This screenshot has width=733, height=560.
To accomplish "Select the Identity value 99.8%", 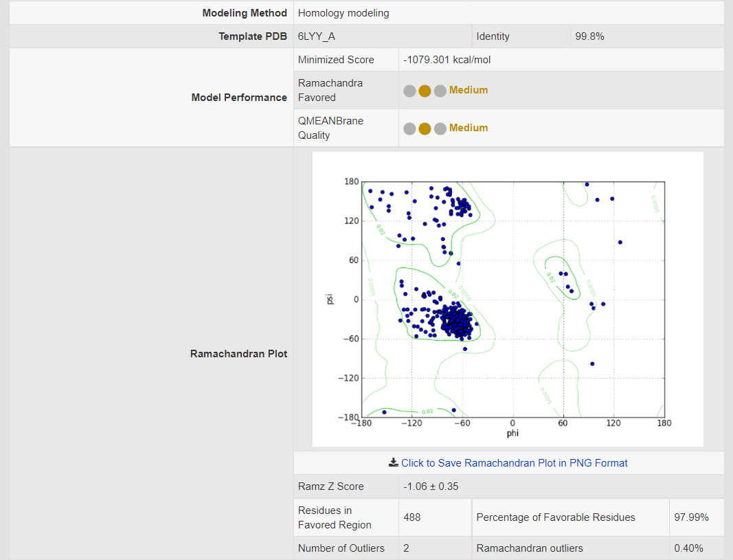I will point(589,36).
